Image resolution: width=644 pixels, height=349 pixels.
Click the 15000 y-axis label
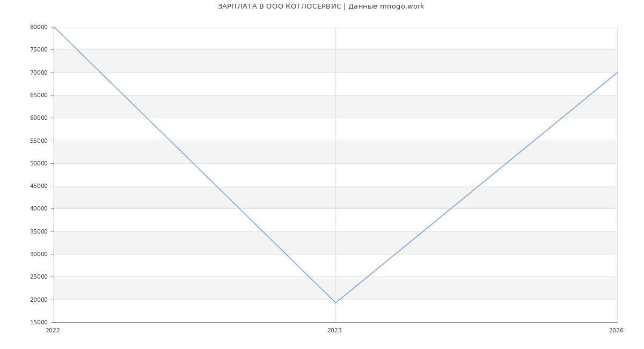[39, 322]
